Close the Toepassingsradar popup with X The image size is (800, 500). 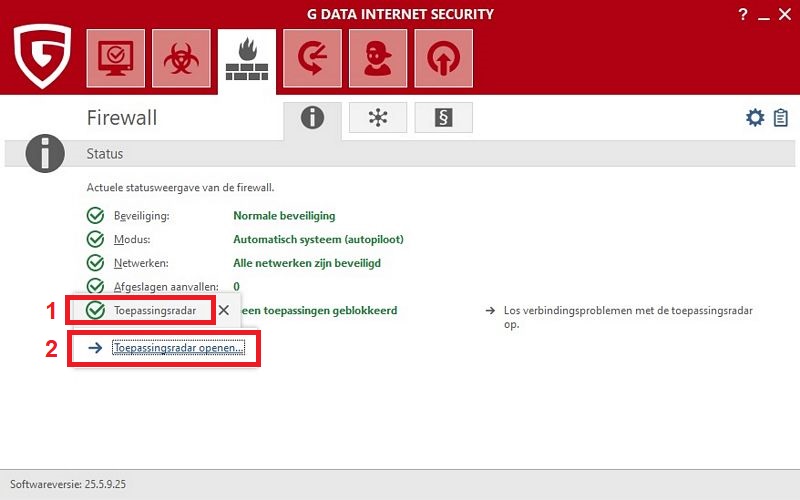(x=223, y=310)
